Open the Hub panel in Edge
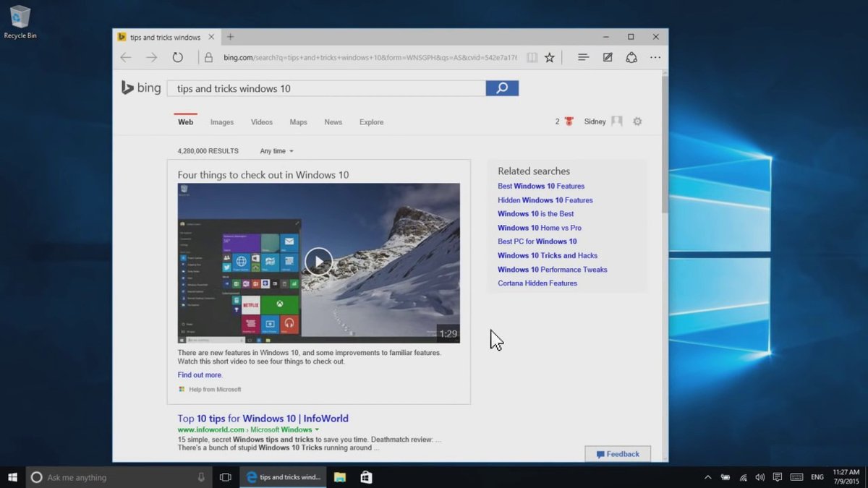868x488 pixels. [583, 57]
